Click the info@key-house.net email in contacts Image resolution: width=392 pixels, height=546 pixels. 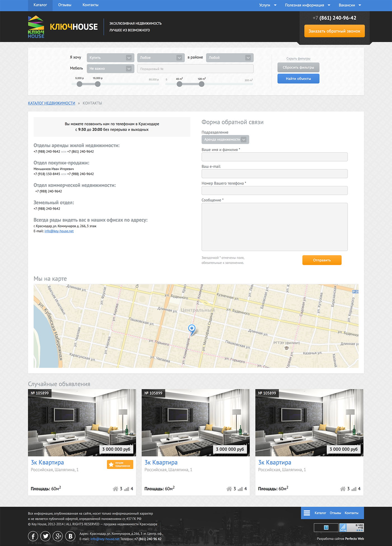coord(59,231)
